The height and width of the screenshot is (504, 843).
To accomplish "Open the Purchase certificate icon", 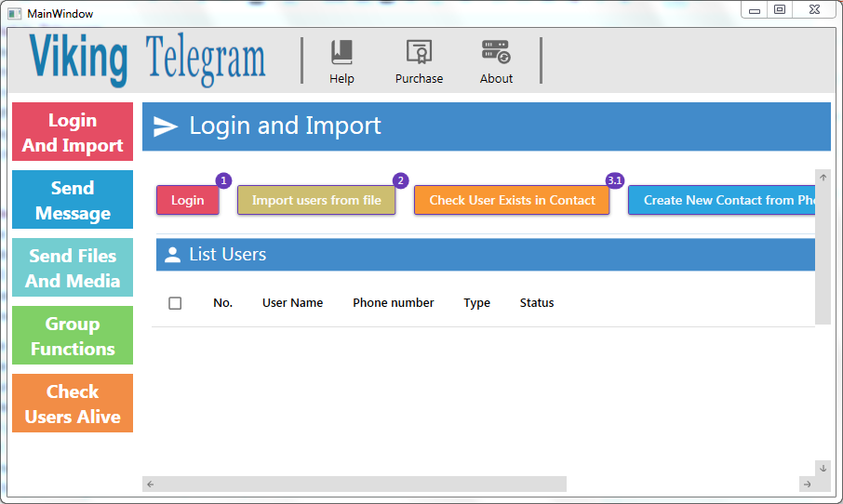I will (419, 52).
